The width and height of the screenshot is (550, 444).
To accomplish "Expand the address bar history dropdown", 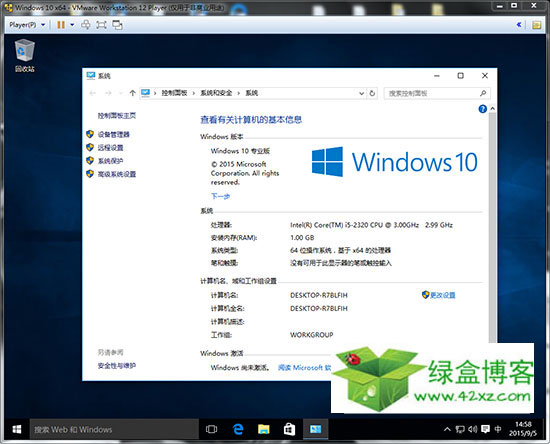I will click(361, 94).
